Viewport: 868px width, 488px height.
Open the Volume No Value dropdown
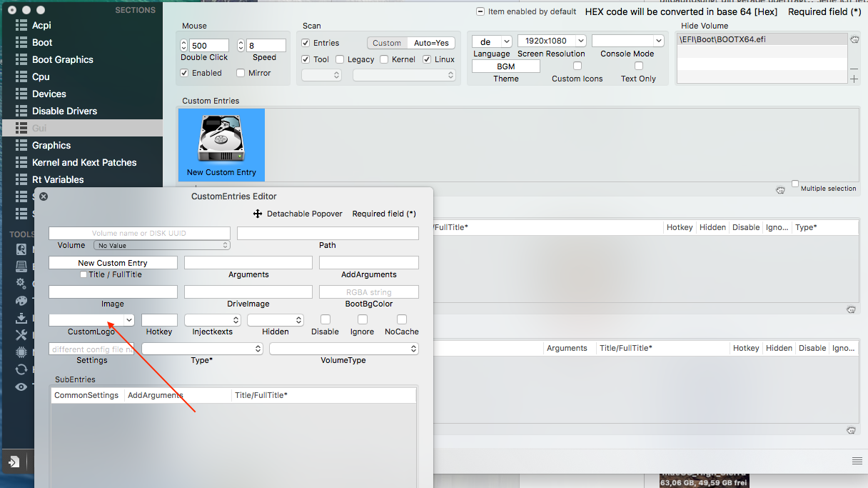(x=162, y=245)
